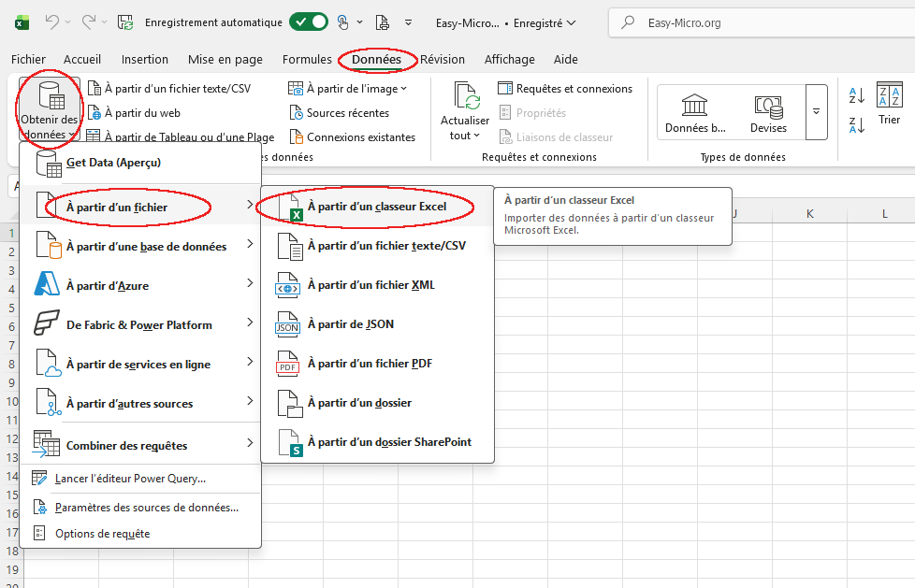Expand À partir d'une base de données submenu
The width and height of the screenshot is (915, 588).
(x=145, y=247)
